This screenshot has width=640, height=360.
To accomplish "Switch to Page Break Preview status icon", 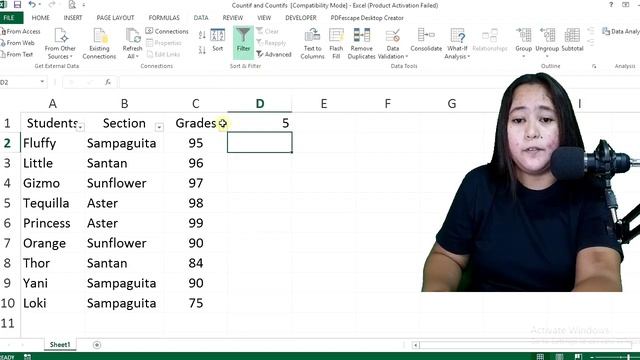I will coord(578,357).
